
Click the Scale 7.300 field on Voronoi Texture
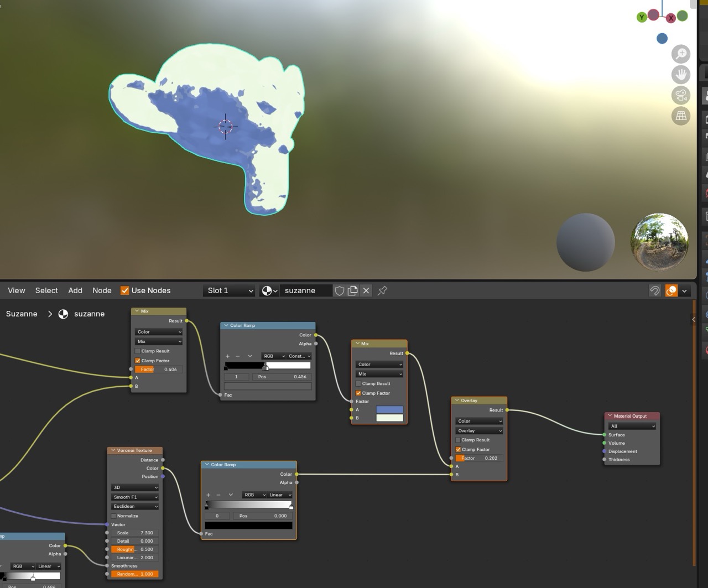135,533
